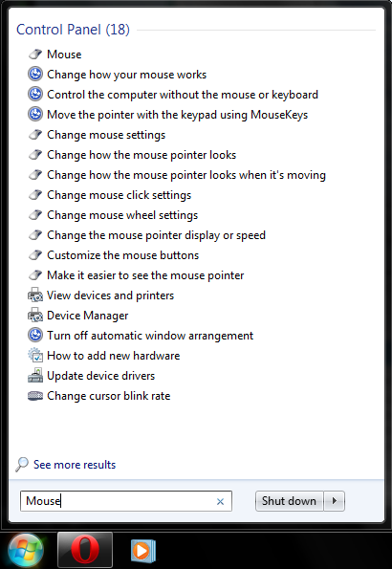Clear the search box with the X
This screenshot has height=569, width=392.
click(x=220, y=501)
